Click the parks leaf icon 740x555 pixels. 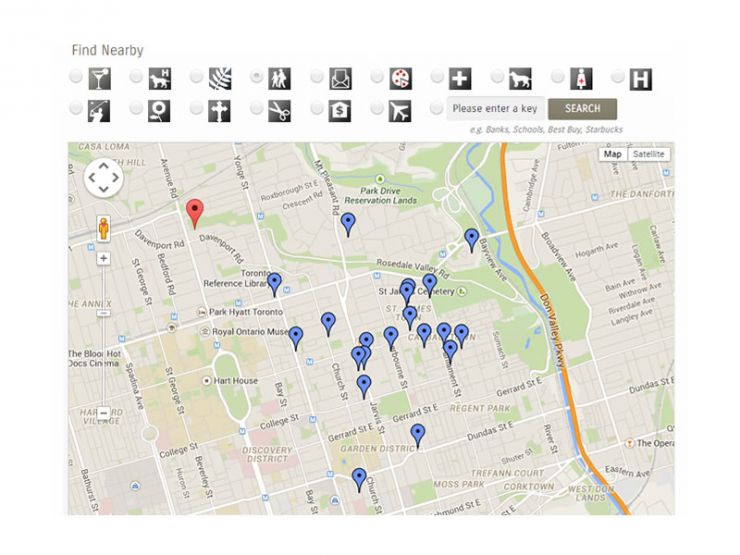tap(220, 78)
